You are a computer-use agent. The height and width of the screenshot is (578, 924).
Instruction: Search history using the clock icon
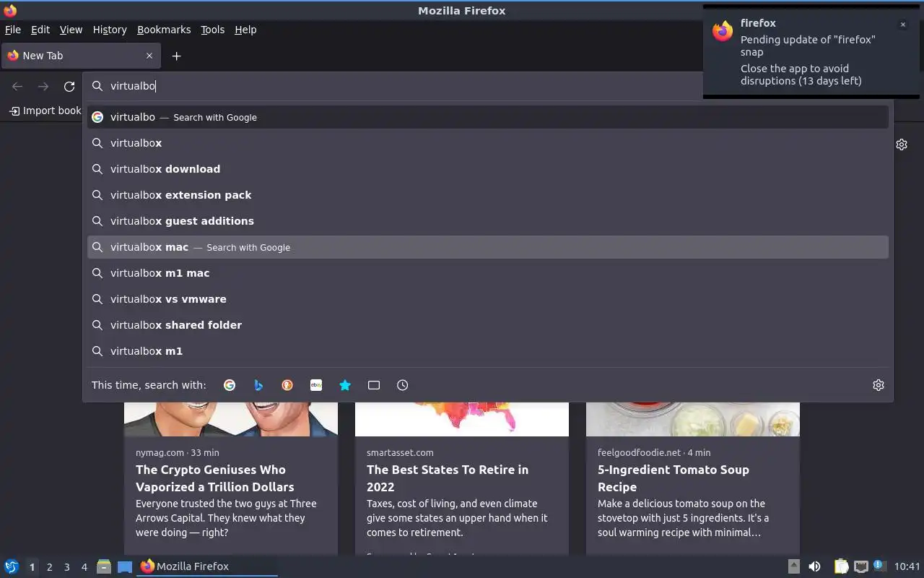403,385
